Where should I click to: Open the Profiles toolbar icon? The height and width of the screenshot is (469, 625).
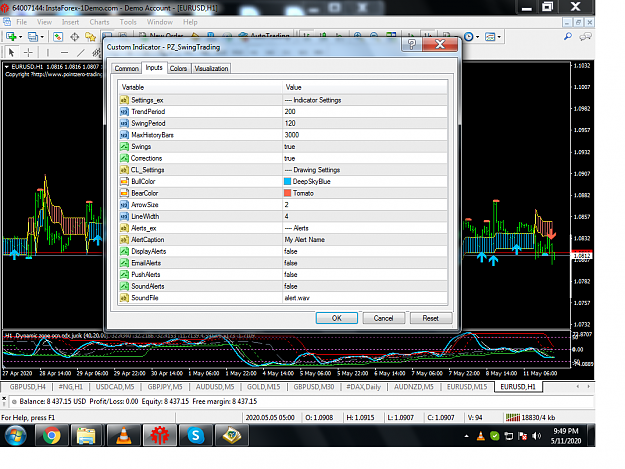[33, 37]
